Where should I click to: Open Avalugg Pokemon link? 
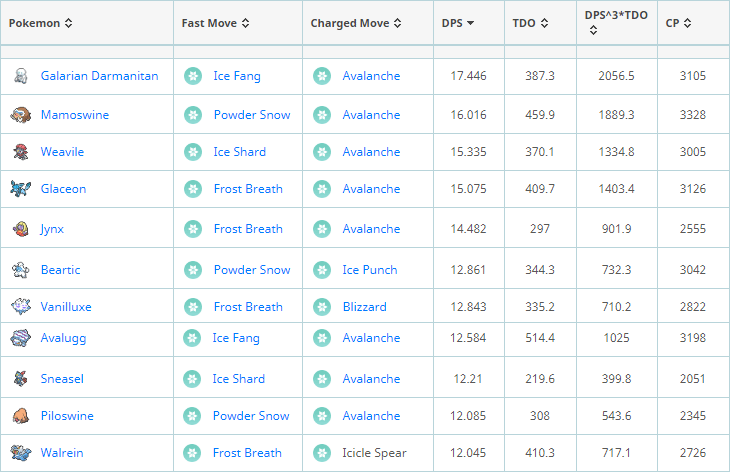pos(63,338)
